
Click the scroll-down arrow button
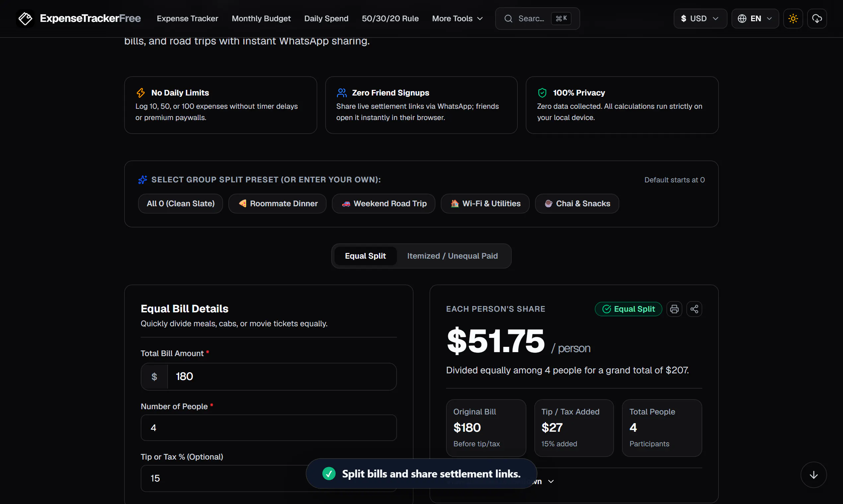[813, 474]
